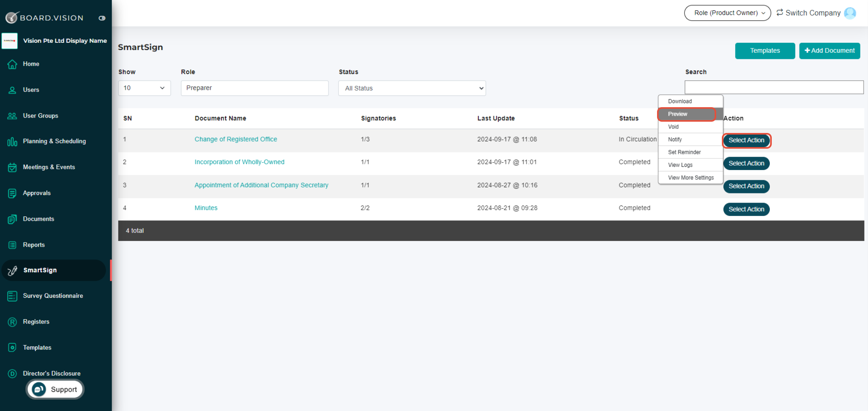Open the All Status dropdown

point(412,88)
